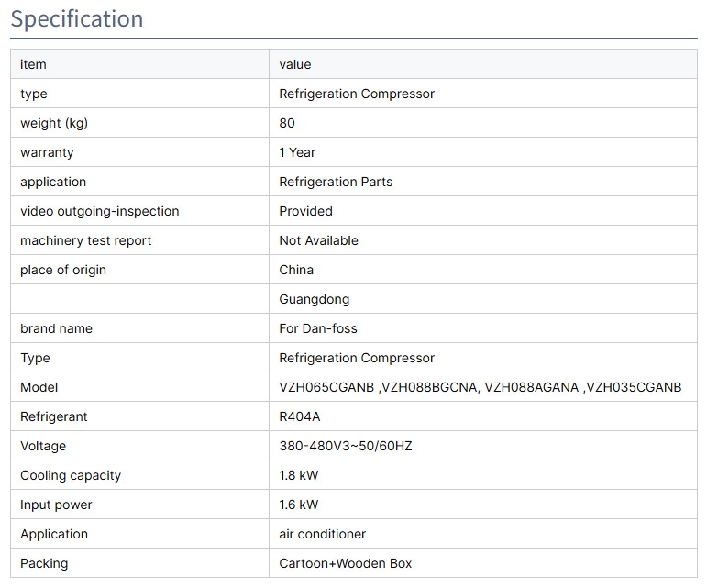Click the 'For Dan-foss' brand value
707x588 pixels.
pyautogui.click(x=318, y=328)
